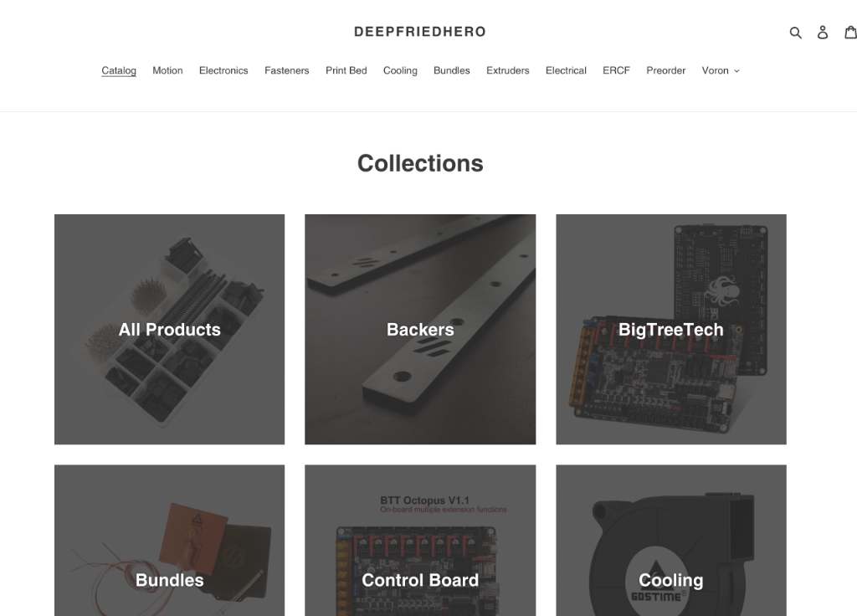Open the Cooling collection fan tile
Viewport: 857px width, 616px height.
(x=671, y=541)
